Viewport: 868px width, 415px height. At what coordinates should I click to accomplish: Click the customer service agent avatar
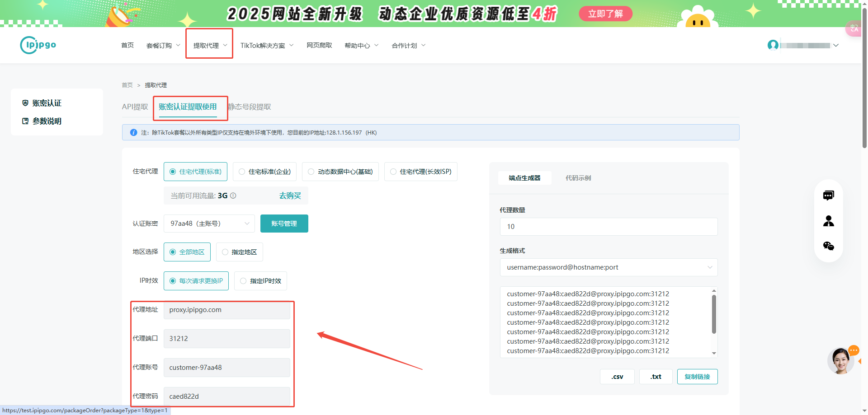841,361
